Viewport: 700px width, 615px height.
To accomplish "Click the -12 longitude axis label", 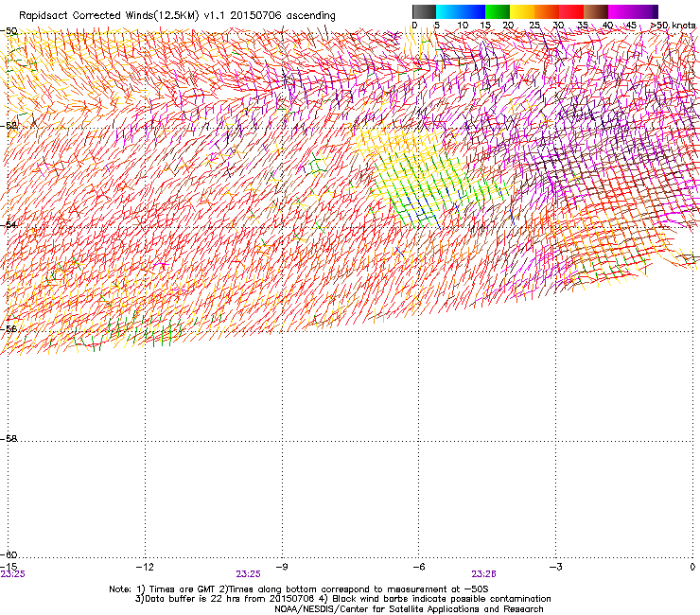I will point(145,567).
